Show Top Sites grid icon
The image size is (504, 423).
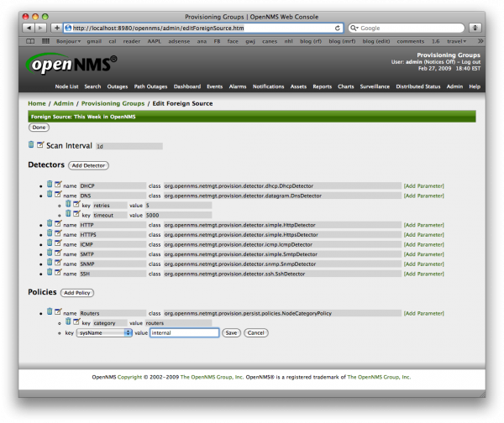pyautogui.click(x=45, y=41)
